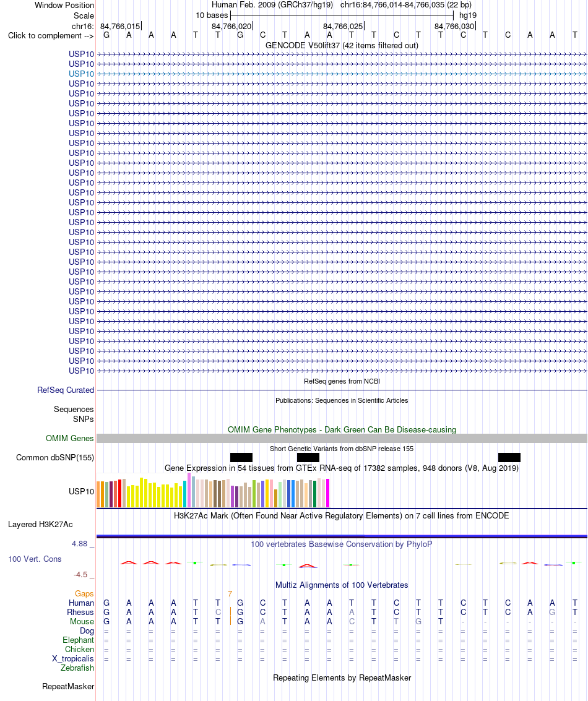The height and width of the screenshot is (701, 588).
Task: Click the 'Click to complement -->' label
Action: pos(51,36)
